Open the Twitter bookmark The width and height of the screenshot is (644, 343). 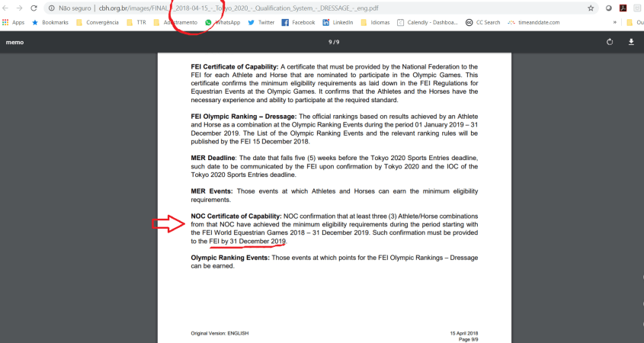click(261, 23)
